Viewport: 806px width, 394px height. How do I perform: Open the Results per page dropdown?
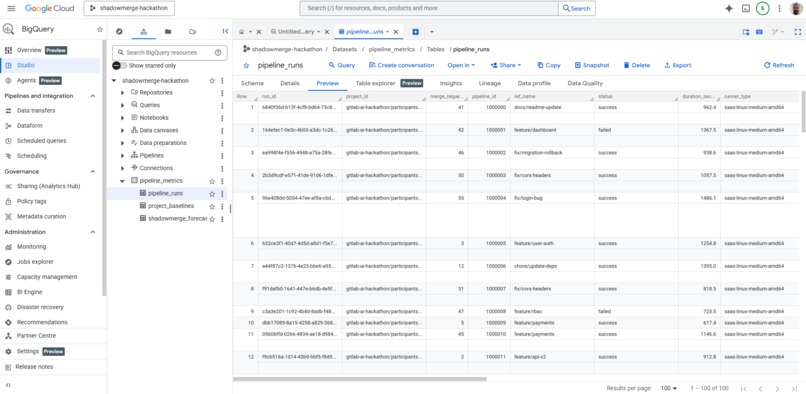[x=669, y=388]
